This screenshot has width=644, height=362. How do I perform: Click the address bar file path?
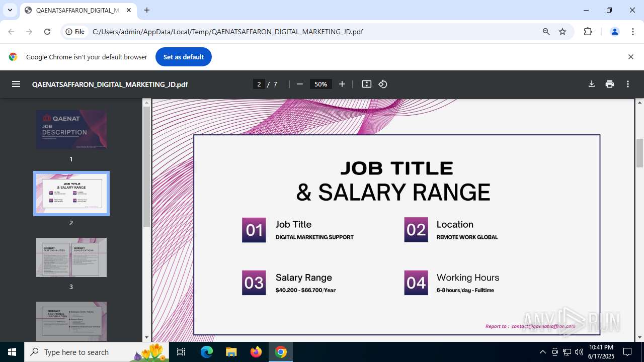point(228,32)
